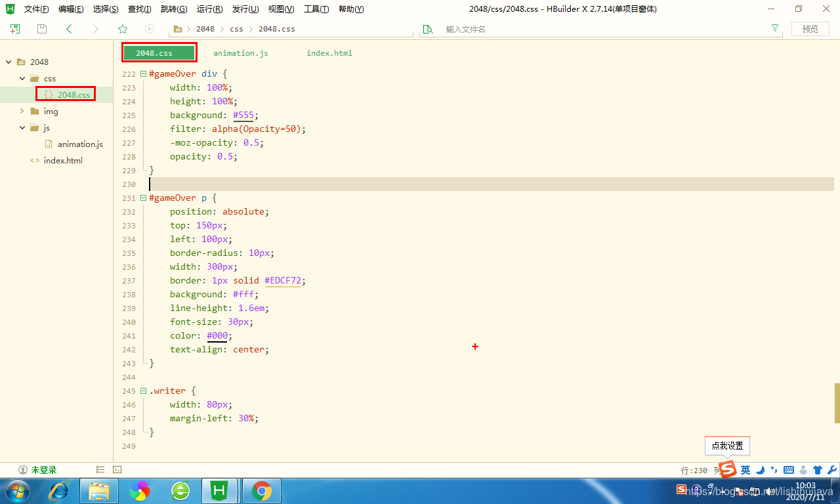This screenshot has height=504, width=840.
Task: Click the HBuilder X logo in title bar
Action: pyautogui.click(x=10, y=9)
